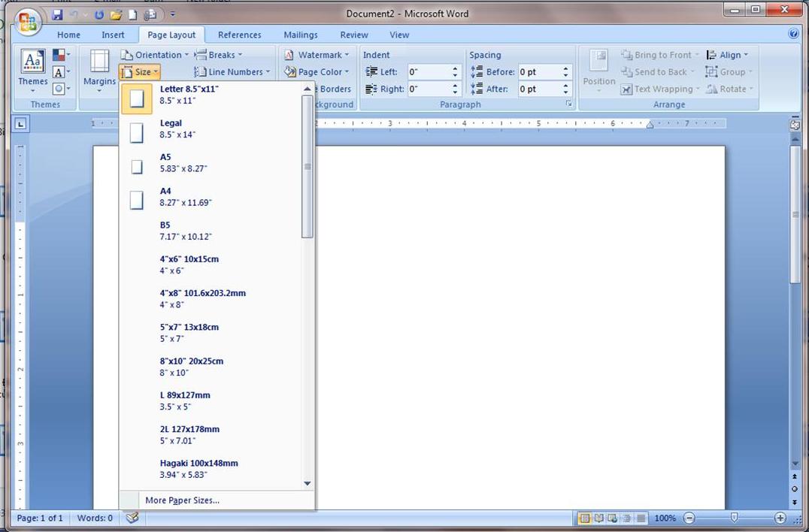Switch to the References tab
This screenshot has height=532, width=809.
click(x=239, y=35)
